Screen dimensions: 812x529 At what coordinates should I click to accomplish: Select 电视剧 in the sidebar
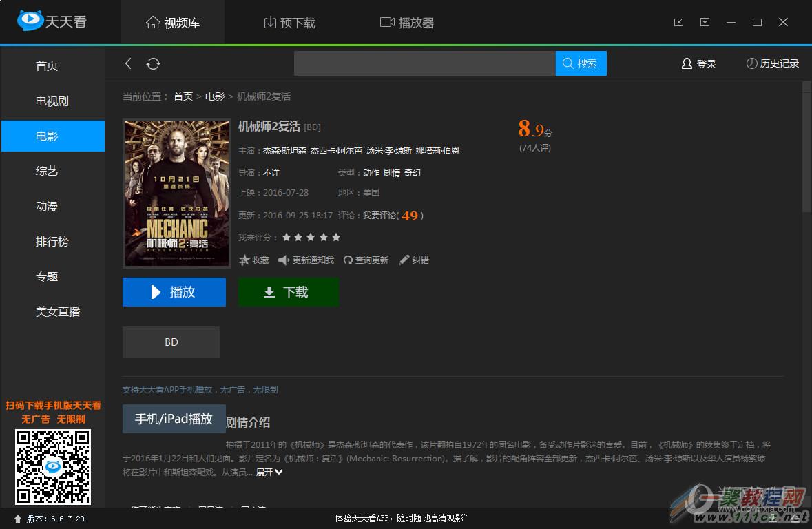[x=53, y=101]
